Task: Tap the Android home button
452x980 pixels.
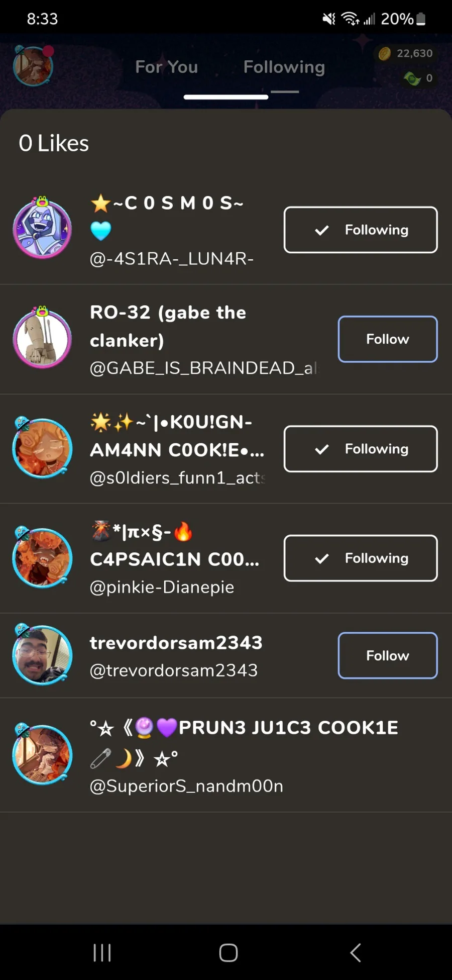Action: pyautogui.click(x=229, y=952)
